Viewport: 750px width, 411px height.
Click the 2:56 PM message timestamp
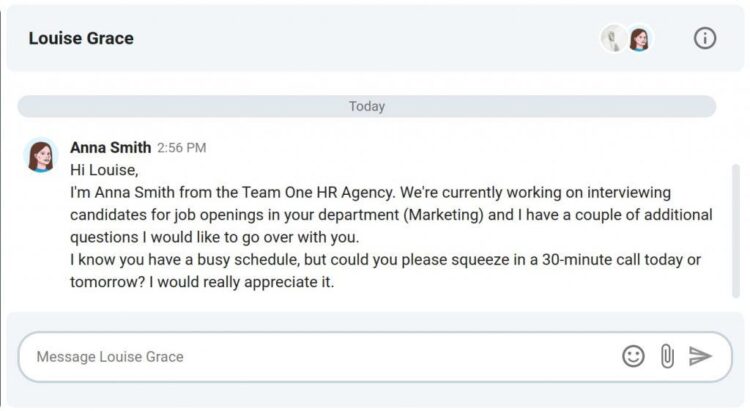click(182, 148)
